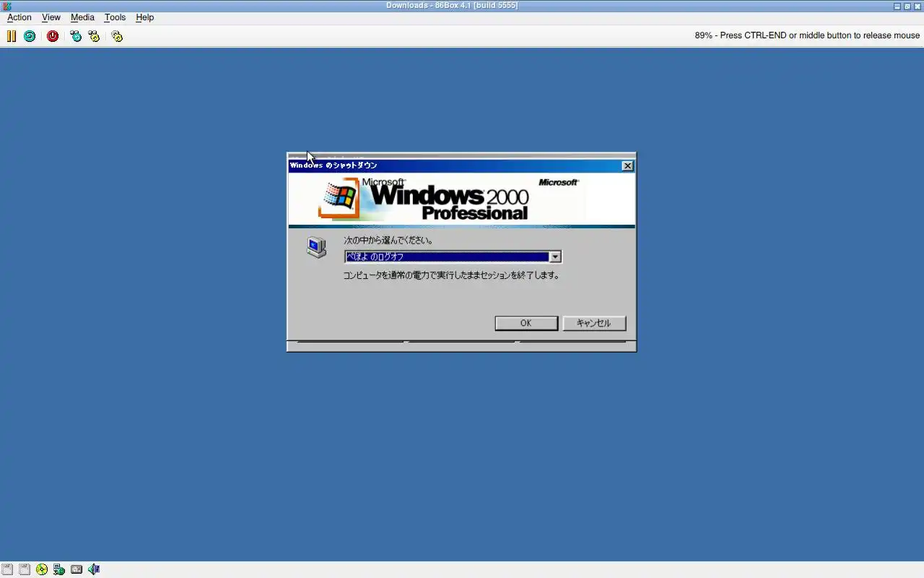
Task: Close the Windows shutdown dialog with X
Action: 628,166
